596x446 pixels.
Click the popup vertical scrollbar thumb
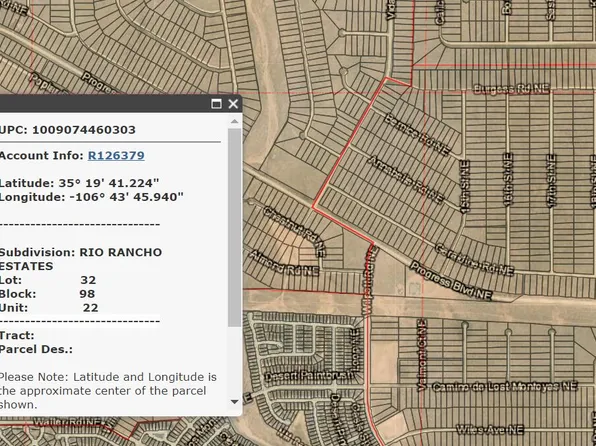tap(235, 227)
